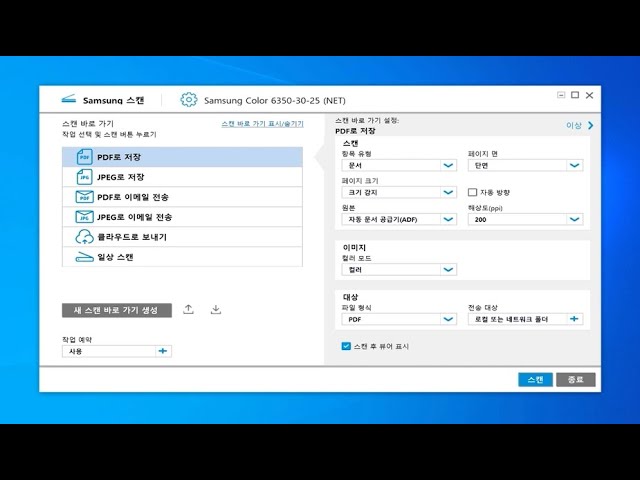Click plus icon next to 사용 job reservation
640x480 pixels.
point(163,351)
